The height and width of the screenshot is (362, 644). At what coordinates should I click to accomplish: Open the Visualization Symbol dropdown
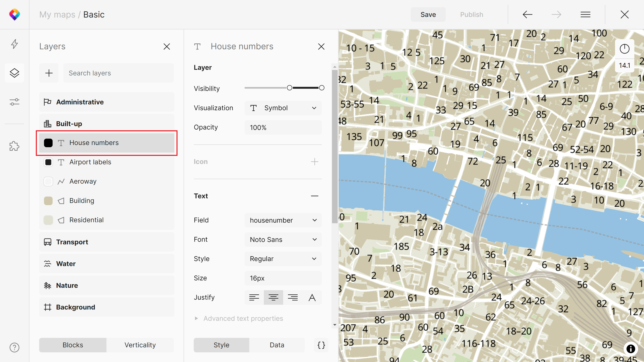pos(283,108)
